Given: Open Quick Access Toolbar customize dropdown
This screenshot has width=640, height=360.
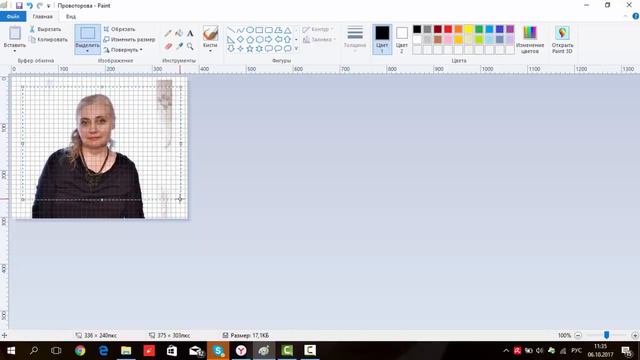Looking at the screenshot, I should coord(49,6).
